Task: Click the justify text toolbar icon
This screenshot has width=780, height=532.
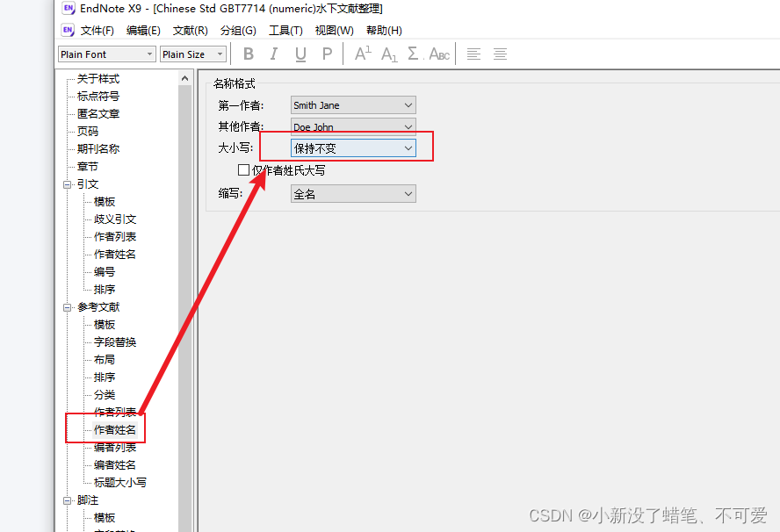Action: (x=500, y=54)
